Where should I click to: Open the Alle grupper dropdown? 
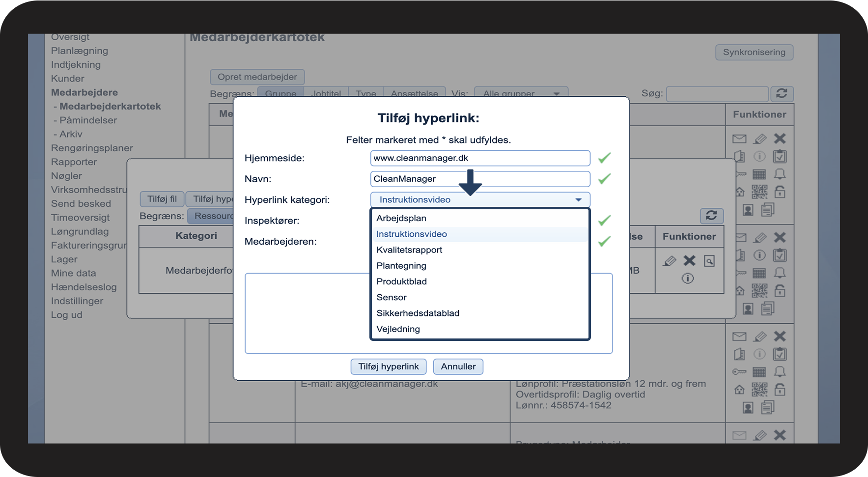(x=521, y=93)
